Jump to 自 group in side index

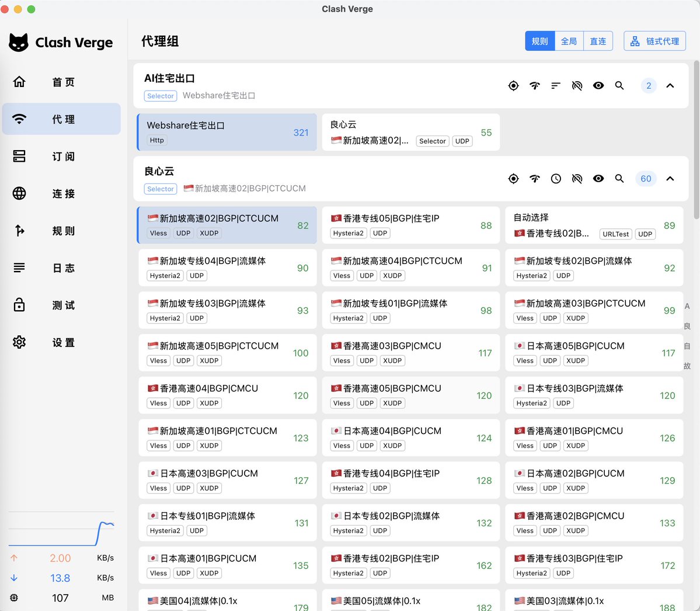pos(687,346)
